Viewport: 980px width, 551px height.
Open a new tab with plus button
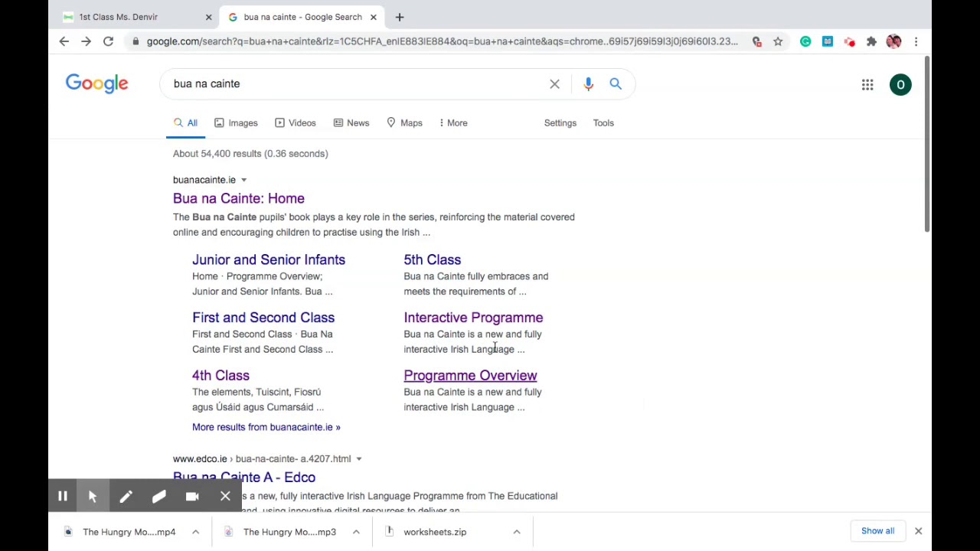pyautogui.click(x=399, y=17)
